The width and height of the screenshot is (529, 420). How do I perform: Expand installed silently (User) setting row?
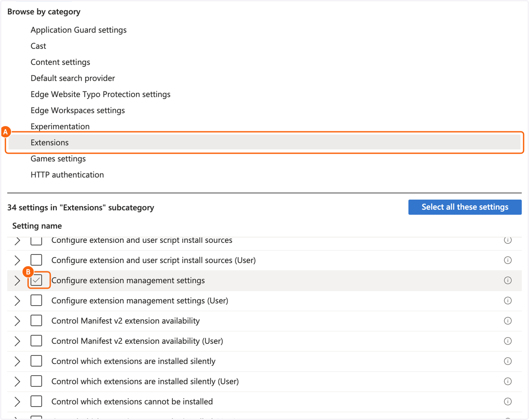[17, 382]
